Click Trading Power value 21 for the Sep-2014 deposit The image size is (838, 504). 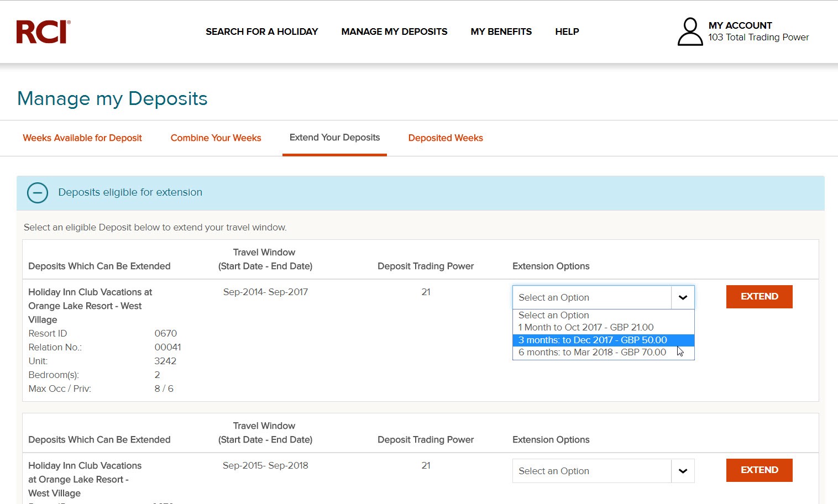426,292
